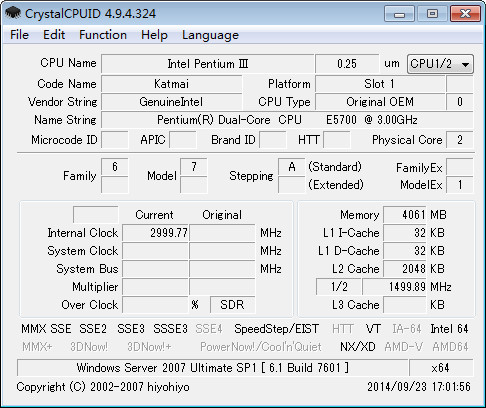
Task: Click the grayed SSE4 feature label
Action: 209,329
